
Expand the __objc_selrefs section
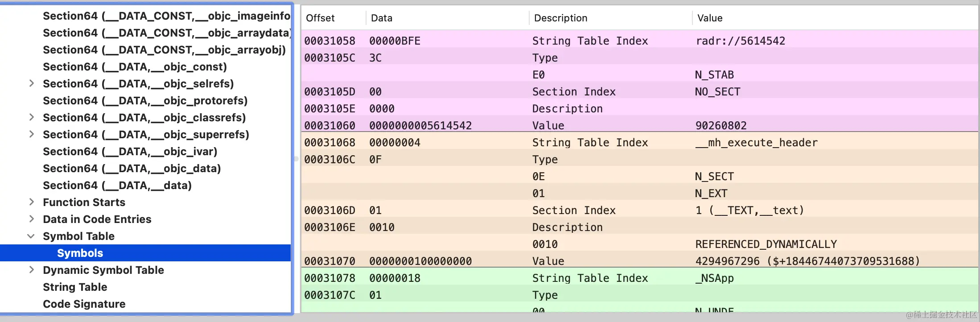coord(31,83)
